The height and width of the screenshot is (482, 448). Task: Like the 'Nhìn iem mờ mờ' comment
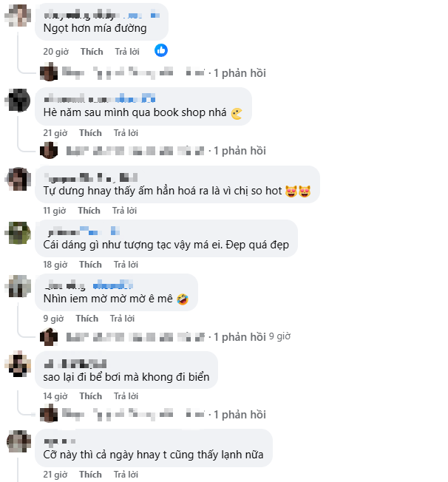pos(86,319)
